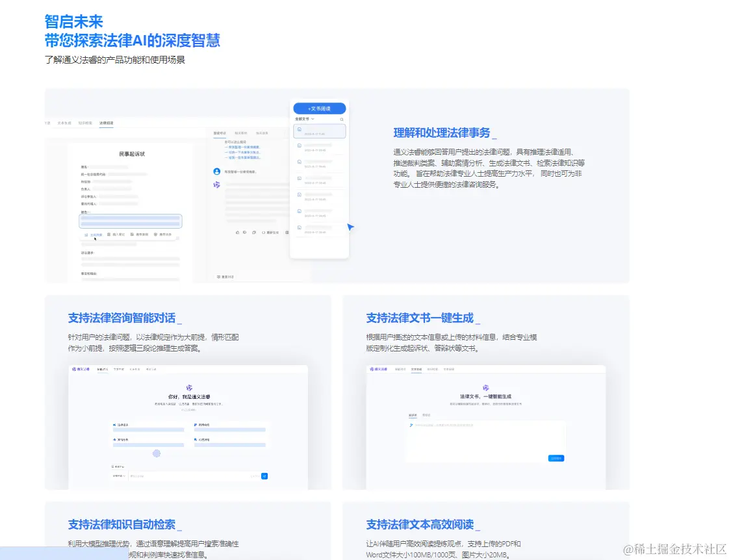Open the 全部文书 dropdown in document panel
The width and height of the screenshot is (731, 560).
pos(305,119)
